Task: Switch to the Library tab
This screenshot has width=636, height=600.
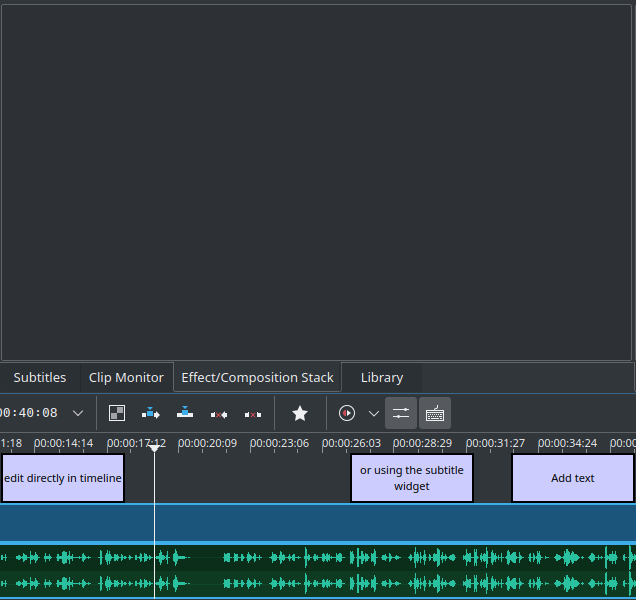Action: pos(382,377)
